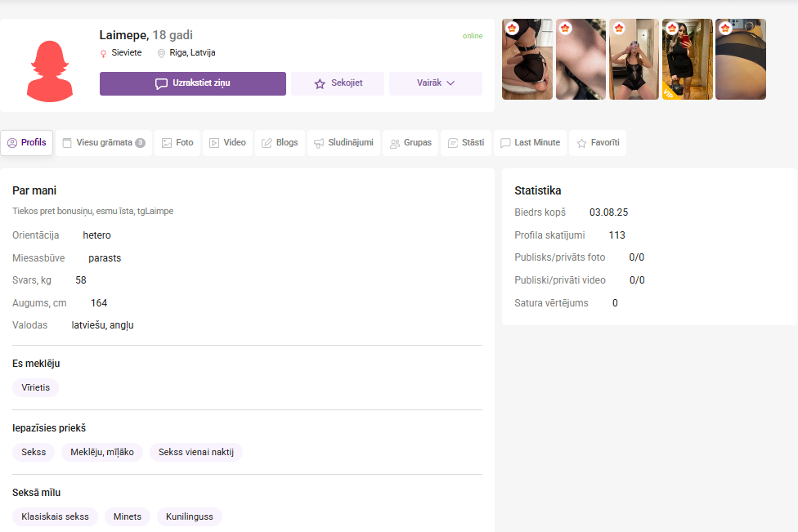The height and width of the screenshot is (532, 798).
Task: Click the location pin icon near Riga
Action: 161,53
